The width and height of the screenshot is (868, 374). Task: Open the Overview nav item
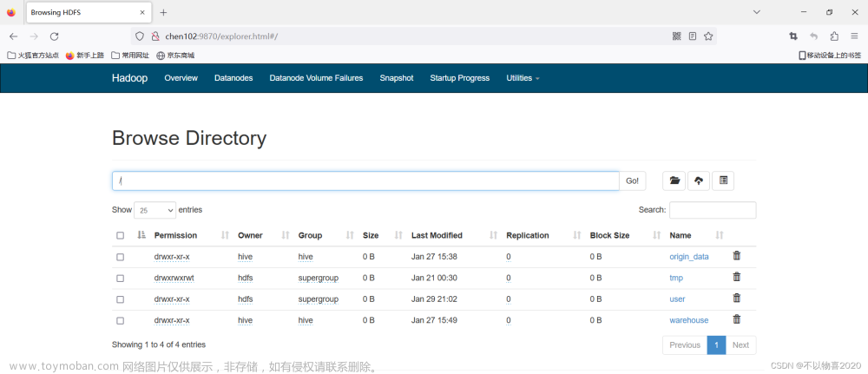[x=181, y=78]
